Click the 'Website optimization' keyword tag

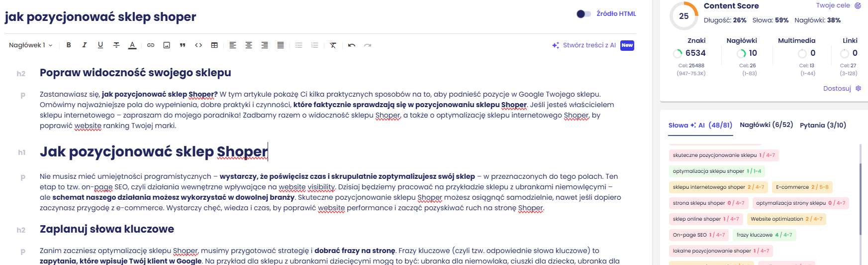click(786, 219)
